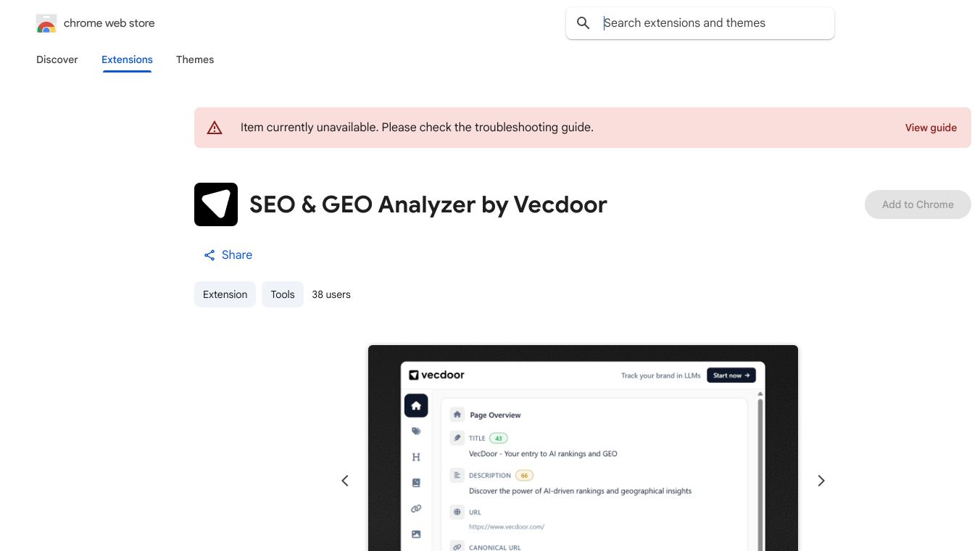
Task: Click the title character count badge showing 43
Action: coord(498,438)
